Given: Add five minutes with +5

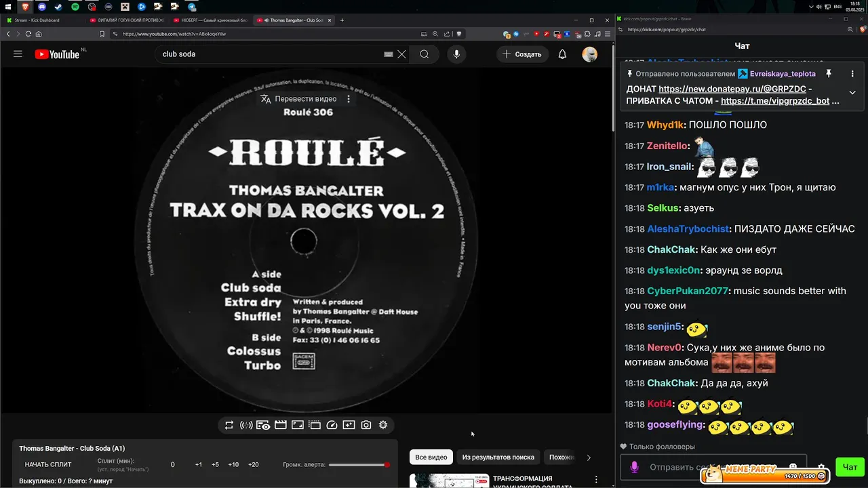Looking at the screenshot, I should (x=215, y=465).
